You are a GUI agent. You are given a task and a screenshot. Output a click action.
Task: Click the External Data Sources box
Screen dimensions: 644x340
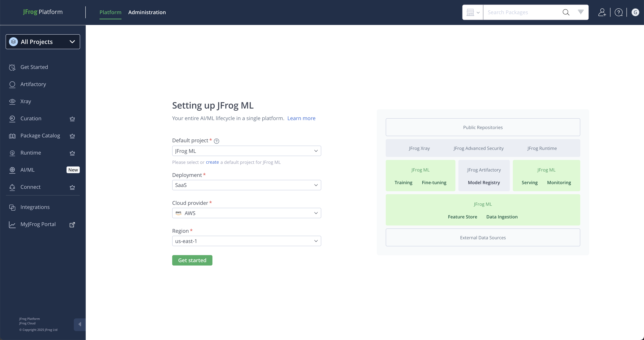coord(483,238)
